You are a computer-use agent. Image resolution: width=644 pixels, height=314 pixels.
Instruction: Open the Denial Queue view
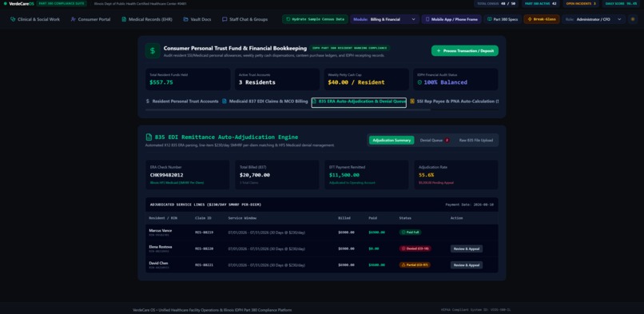click(x=435, y=141)
